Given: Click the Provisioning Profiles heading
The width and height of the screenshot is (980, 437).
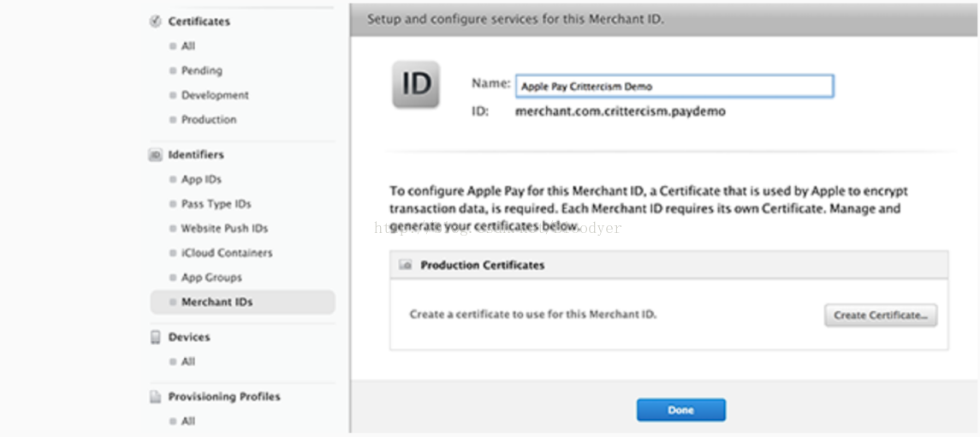Looking at the screenshot, I should 223,397.
